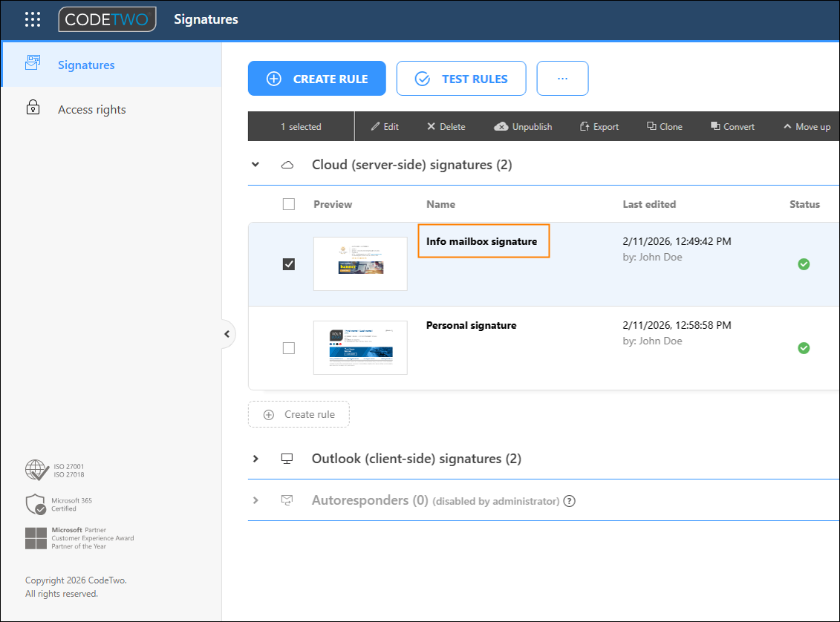Click the Signatures title in top bar
The image size is (840, 622).
tap(206, 19)
